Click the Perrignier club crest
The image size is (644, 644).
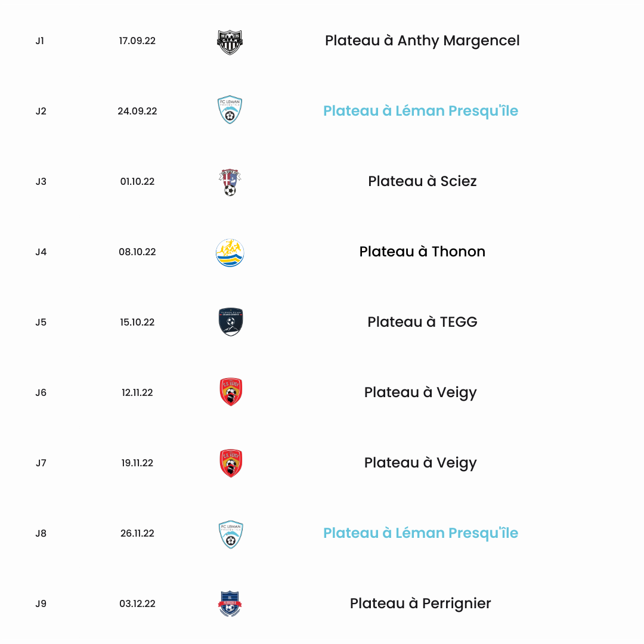(230, 603)
